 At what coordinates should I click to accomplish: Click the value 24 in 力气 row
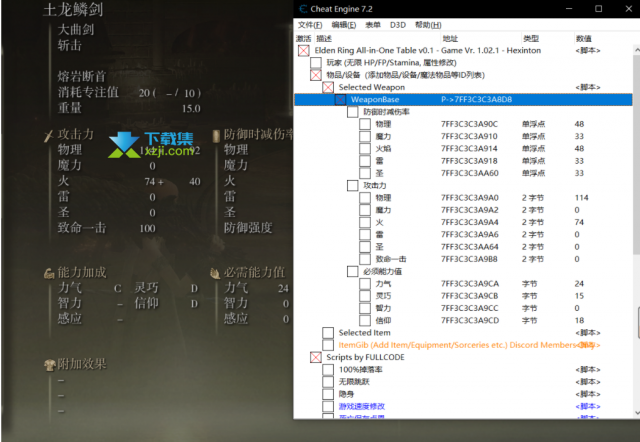pos(579,284)
